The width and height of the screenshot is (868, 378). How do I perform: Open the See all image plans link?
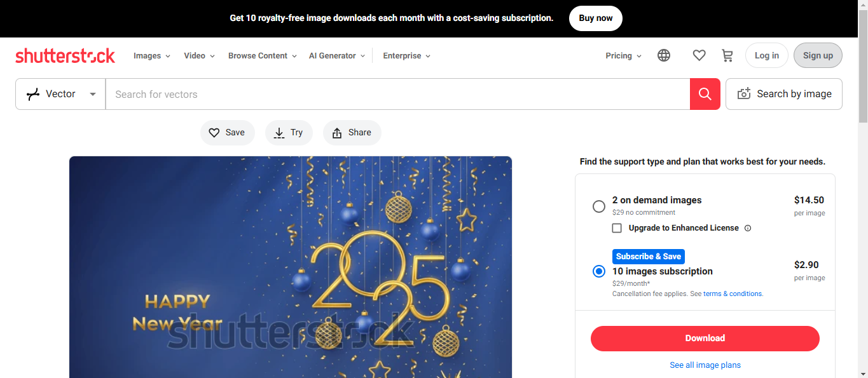(705, 365)
